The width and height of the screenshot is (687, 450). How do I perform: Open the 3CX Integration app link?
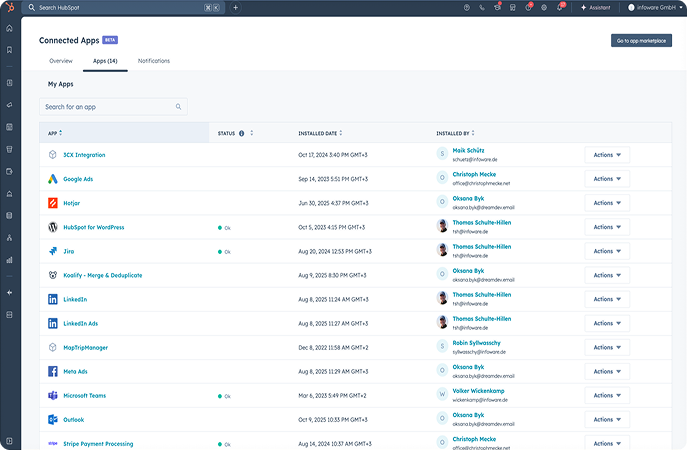coord(84,155)
